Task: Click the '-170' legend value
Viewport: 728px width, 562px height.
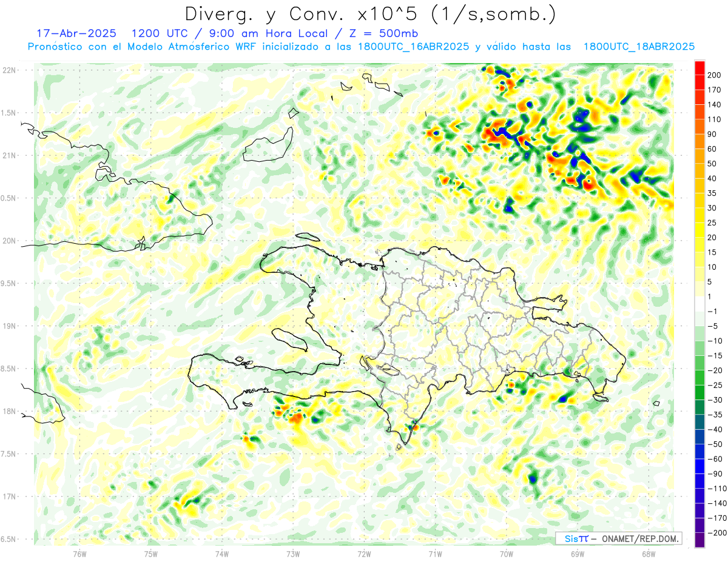Action: (716, 518)
